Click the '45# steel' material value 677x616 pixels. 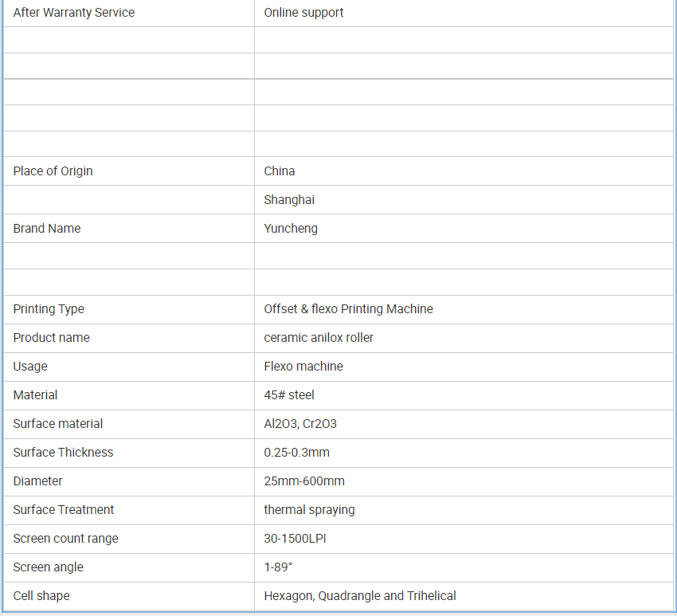(289, 395)
